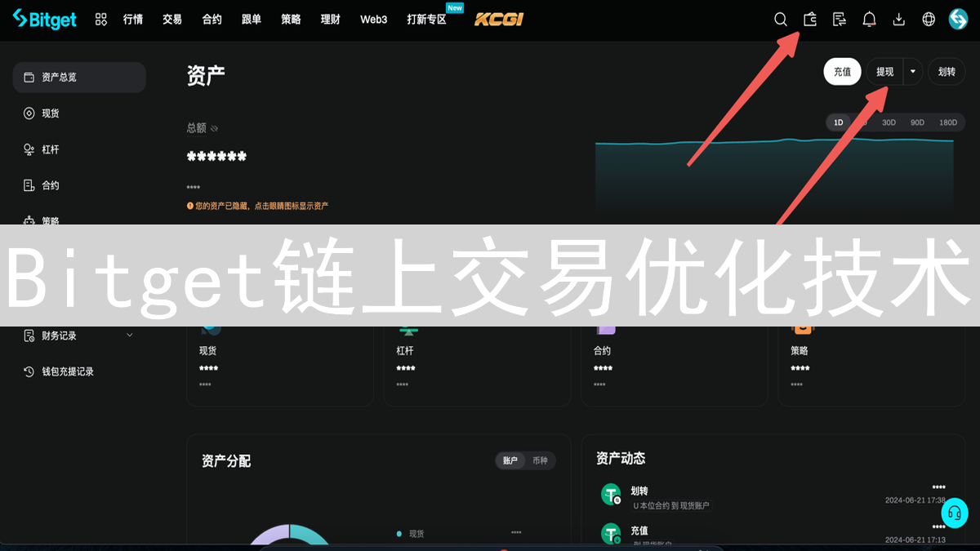Select the 180D chart range
980x551 pixels.
(948, 122)
